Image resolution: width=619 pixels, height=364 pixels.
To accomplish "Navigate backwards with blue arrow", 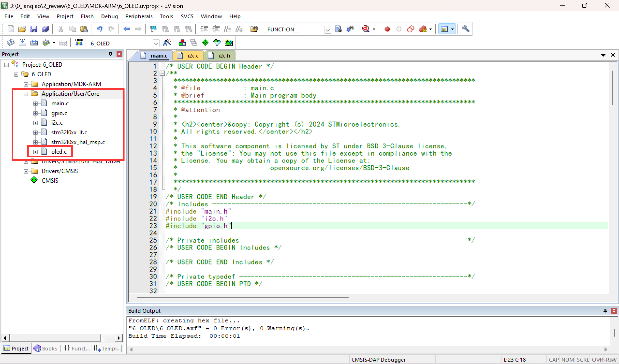I will point(127,29).
